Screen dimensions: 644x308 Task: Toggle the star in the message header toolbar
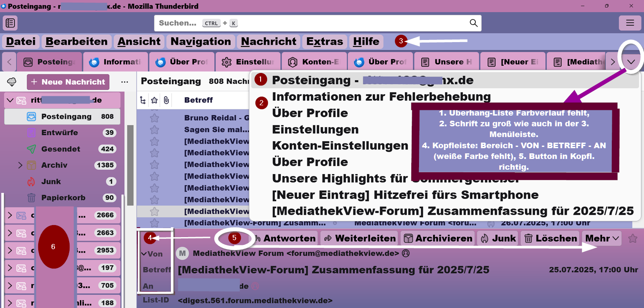[x=632, y=238]
